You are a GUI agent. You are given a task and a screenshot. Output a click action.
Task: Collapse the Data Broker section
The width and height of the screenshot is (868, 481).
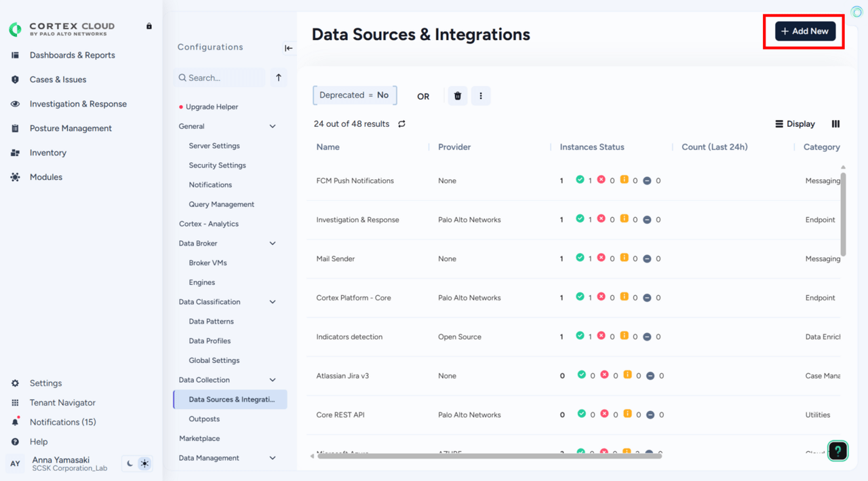pyautogui.click(x=273, y=244)
